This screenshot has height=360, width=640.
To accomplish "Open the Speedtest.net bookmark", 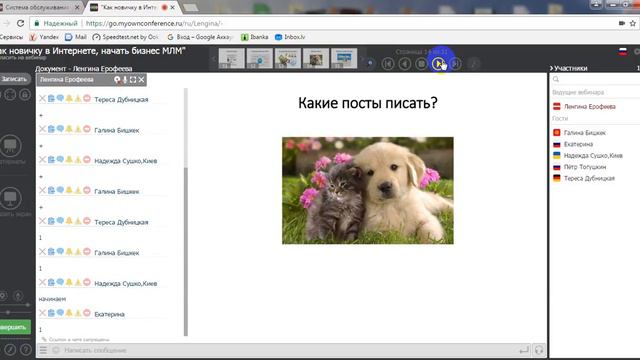I will [125, 37].
